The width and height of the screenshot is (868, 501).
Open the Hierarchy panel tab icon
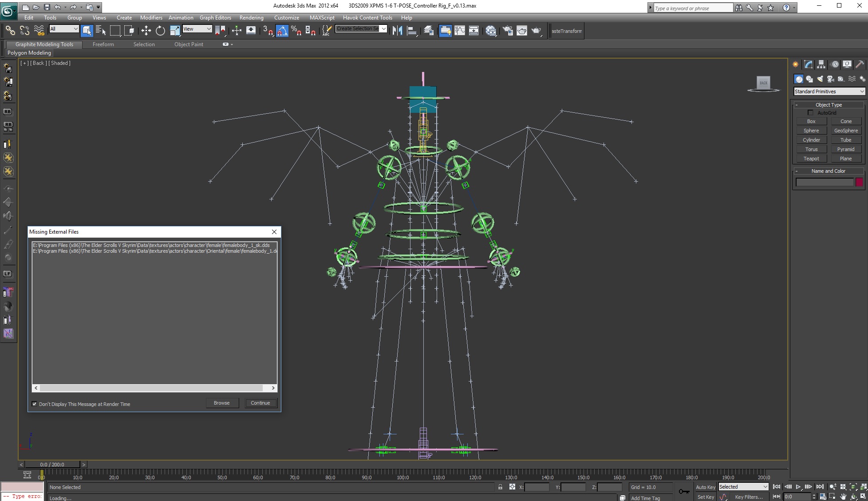tap(821, 64)
